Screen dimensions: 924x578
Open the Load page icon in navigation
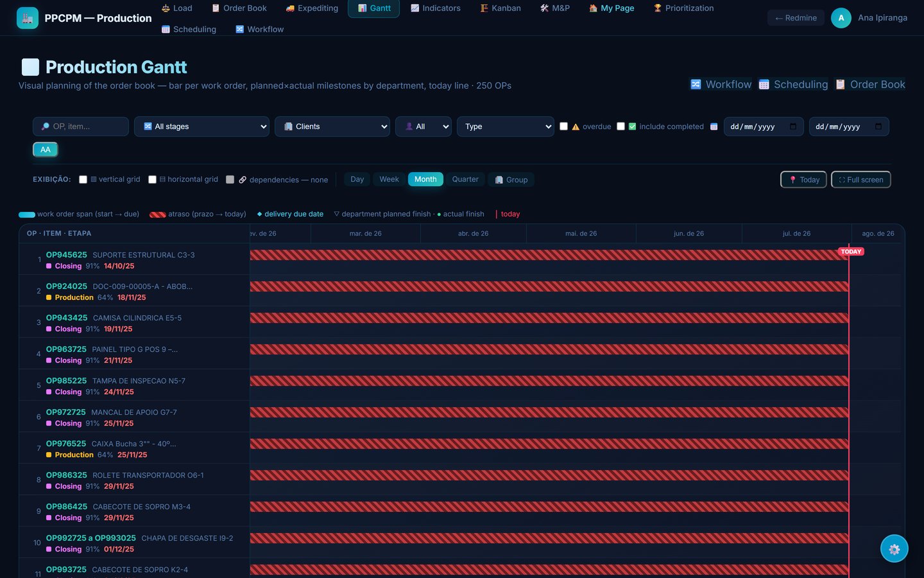click(166, 8)
